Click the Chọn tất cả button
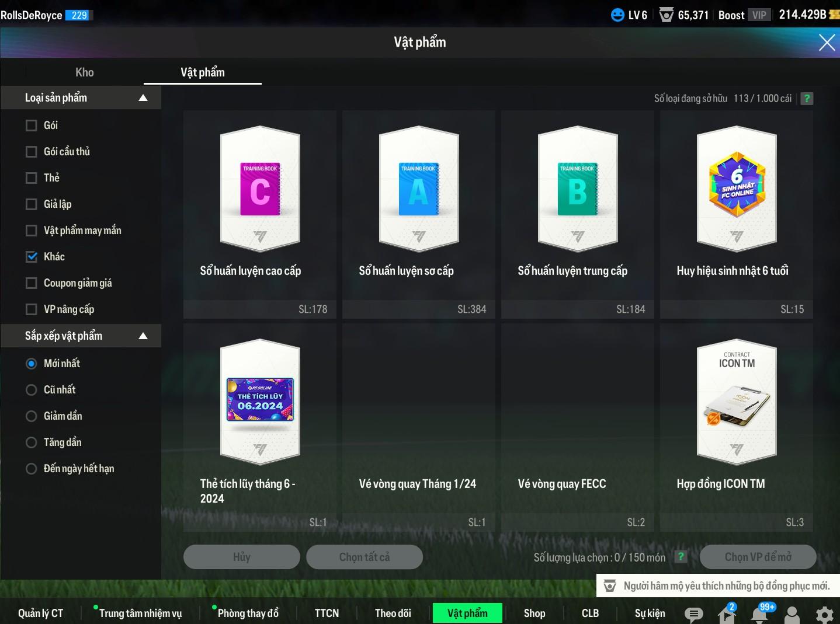840x624 pixels. tap(364, 557)
